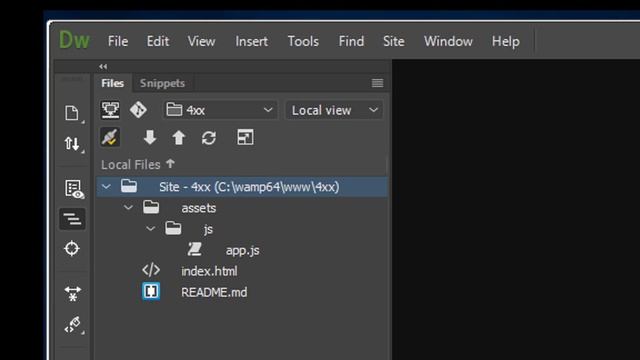Image resolution: width=640 pixels, height=360 pixels.
Task: Sort by Local Files column header
Action: pos(138,164)
